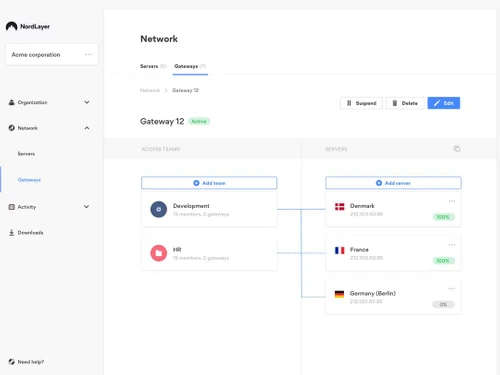Click Need help? link
This screenshot has height=375, width=500.
click(31, 362)
